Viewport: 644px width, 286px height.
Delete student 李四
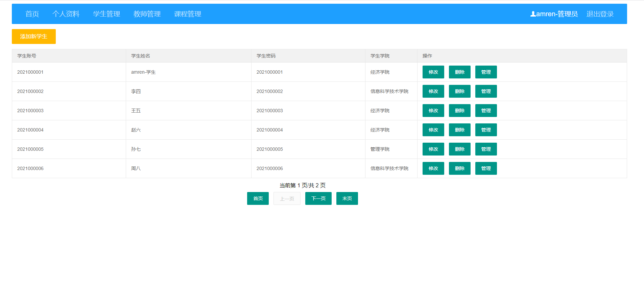click(x=460, y=91)
